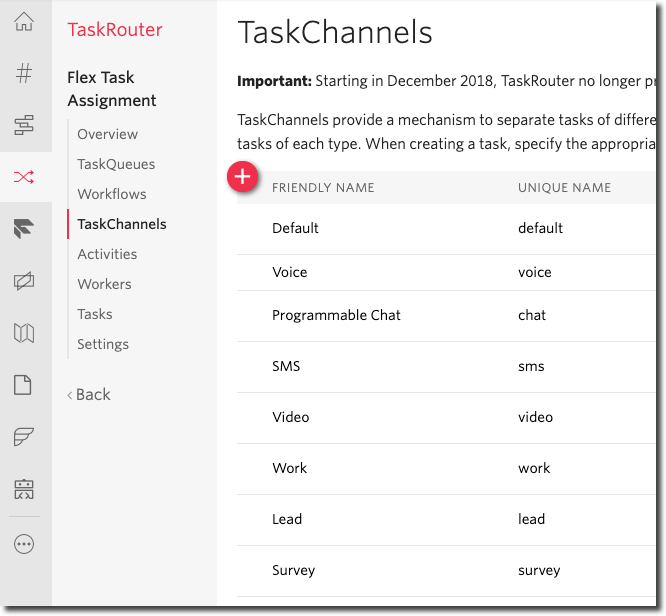Select the TaskChannels menu item

[122, 224]
